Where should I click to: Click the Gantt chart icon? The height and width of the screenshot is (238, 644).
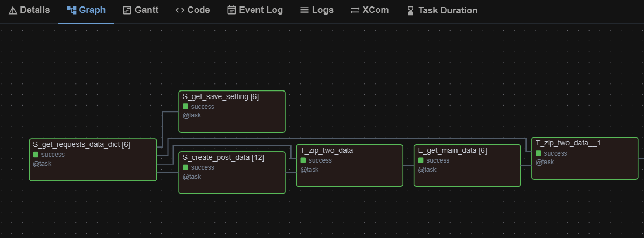pos(127,10)
